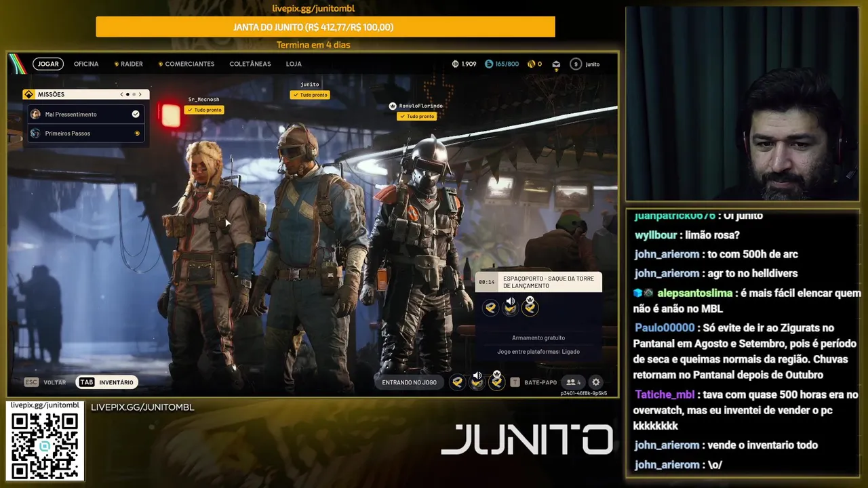The image size is (868, 488).
Task: Open the Primeiros Passos mission
Action: pos(85,133)
